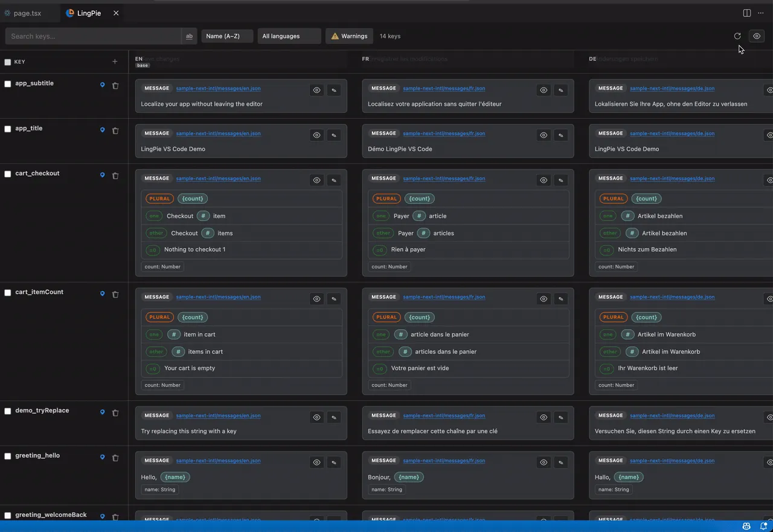Click the refresh icon in the toolbar
This screenshot has width=773, height=532.
737,36
